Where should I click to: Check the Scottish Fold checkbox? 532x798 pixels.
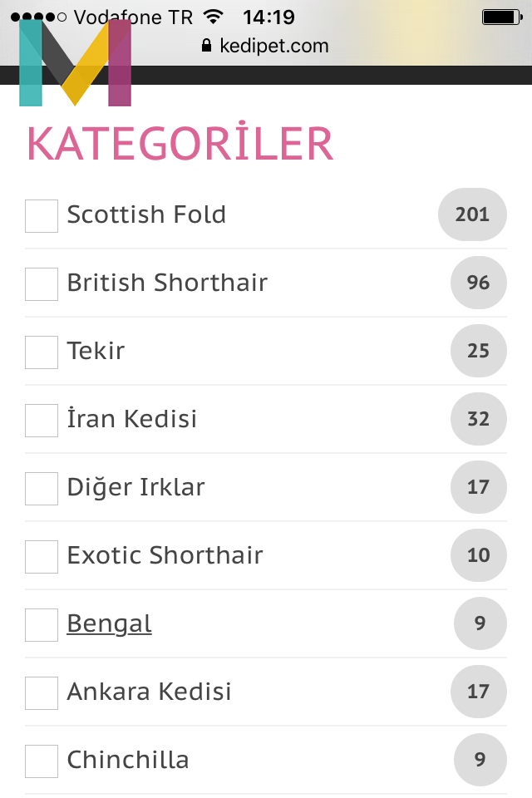point(42,215)
